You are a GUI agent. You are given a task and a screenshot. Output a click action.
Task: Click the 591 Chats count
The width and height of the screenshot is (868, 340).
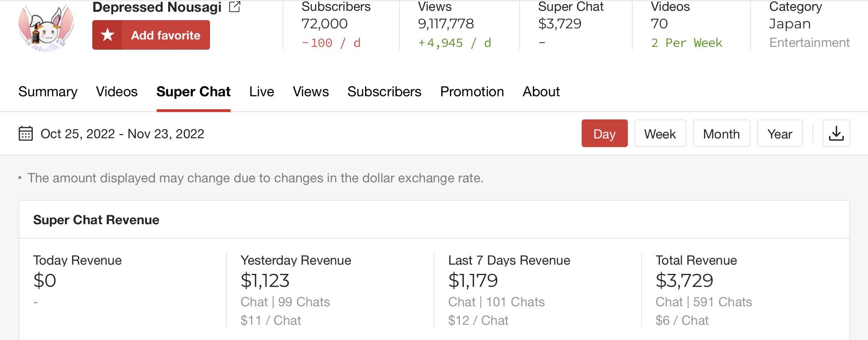point(722,302)
